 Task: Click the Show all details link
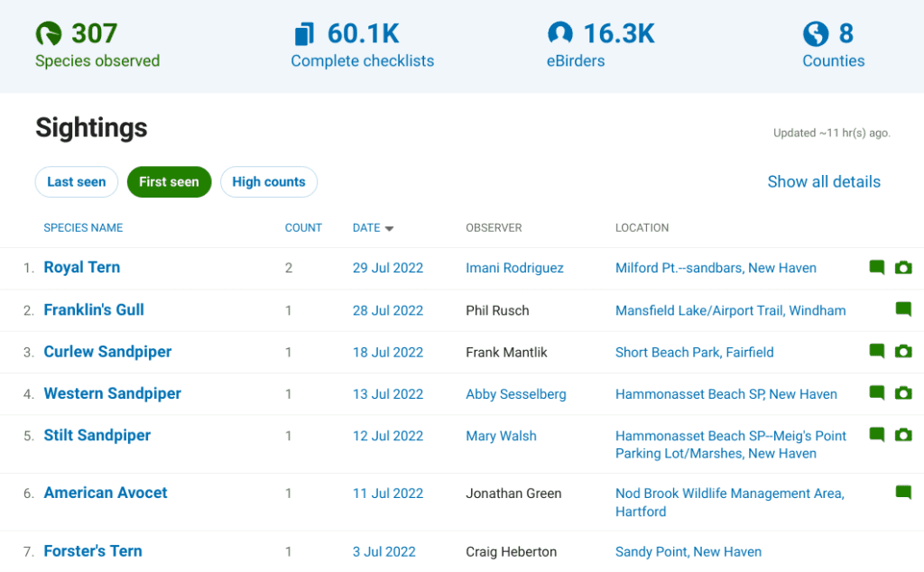824,182
